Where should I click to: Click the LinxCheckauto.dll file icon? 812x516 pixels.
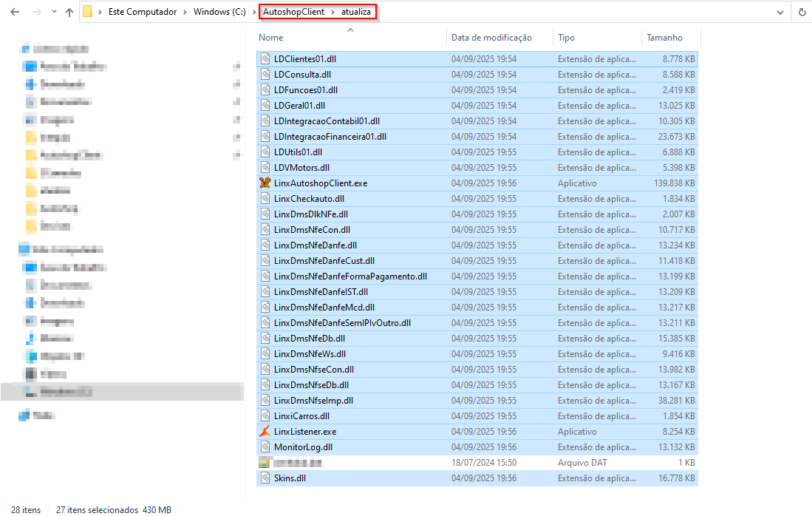coord(265,198)
